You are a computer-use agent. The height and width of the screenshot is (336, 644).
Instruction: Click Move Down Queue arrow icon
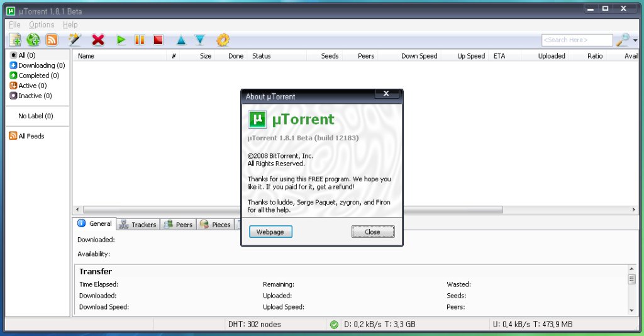pyautogui.click(x=199, y=40)
